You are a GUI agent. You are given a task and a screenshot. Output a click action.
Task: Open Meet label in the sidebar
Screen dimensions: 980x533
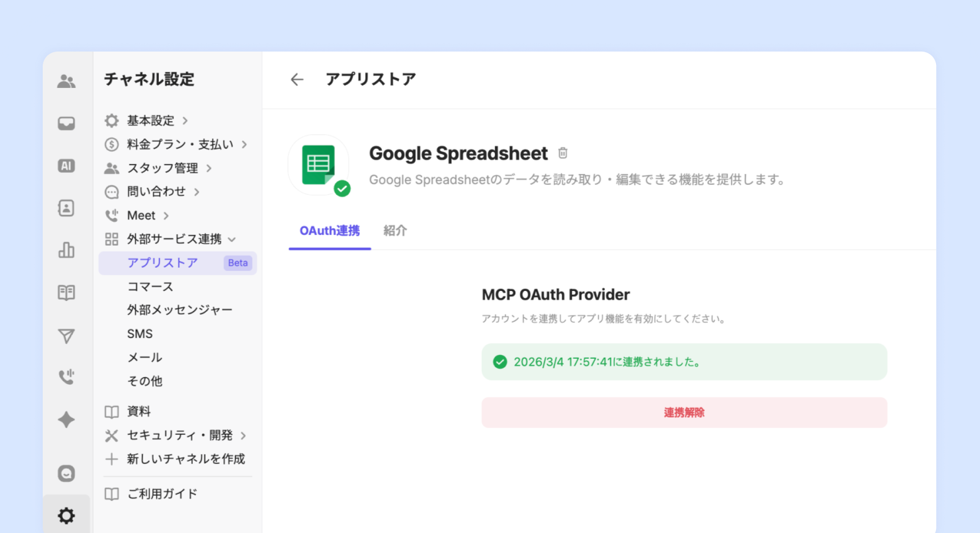tap(141, 216)
